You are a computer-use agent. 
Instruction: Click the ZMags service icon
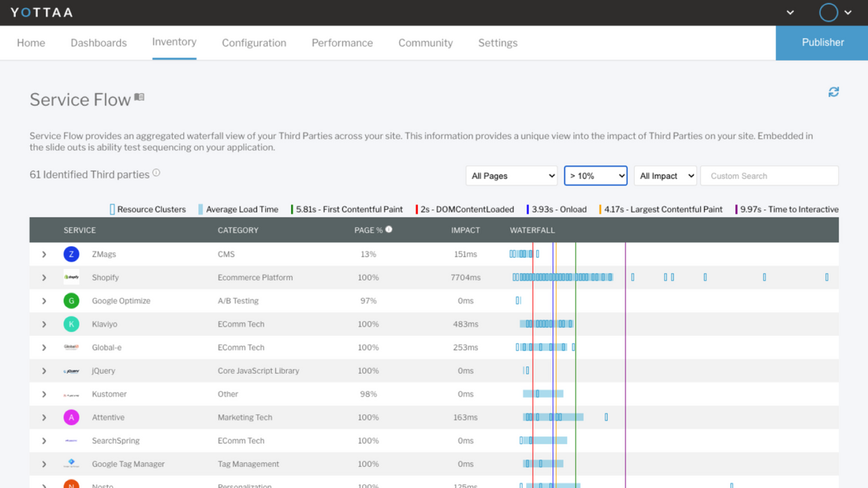tap(71, 254)
